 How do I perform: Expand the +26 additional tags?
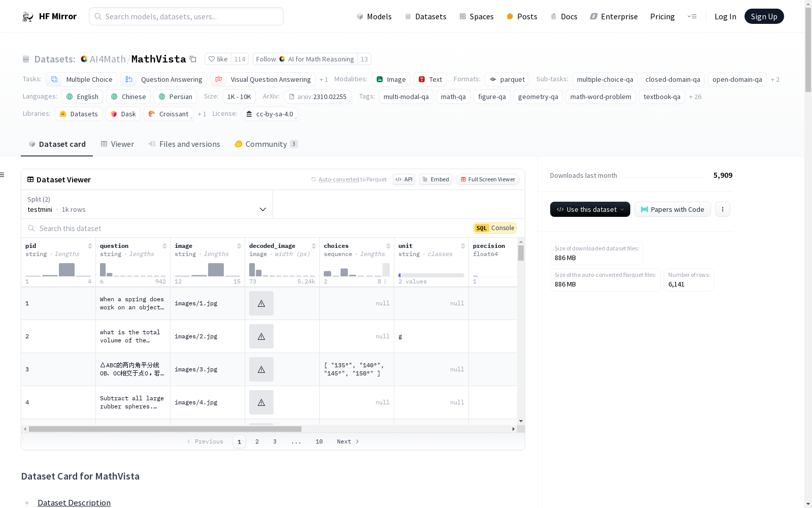[x=695, y=97]
